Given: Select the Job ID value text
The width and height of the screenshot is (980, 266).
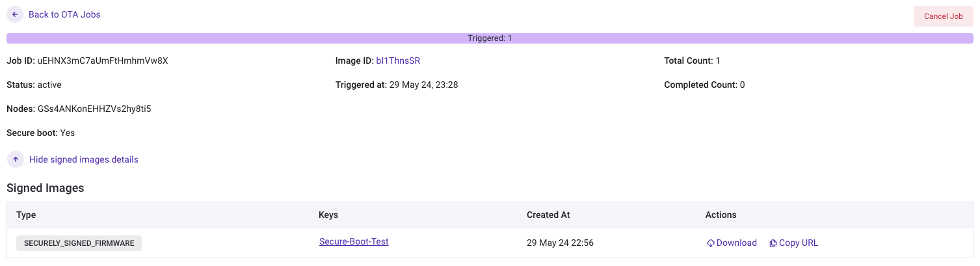Looking at the screenshot, I should click(103, 60).
